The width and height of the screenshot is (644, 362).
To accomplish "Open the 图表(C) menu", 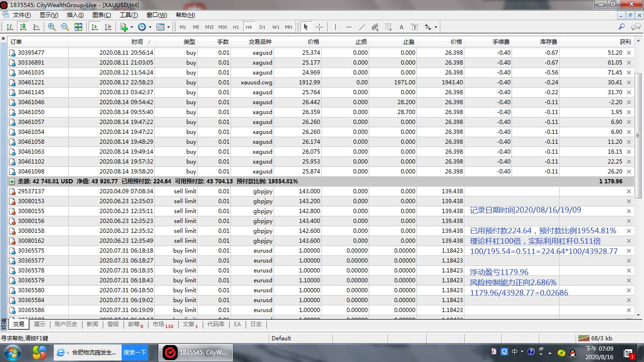I will click(x=102, y=15).
